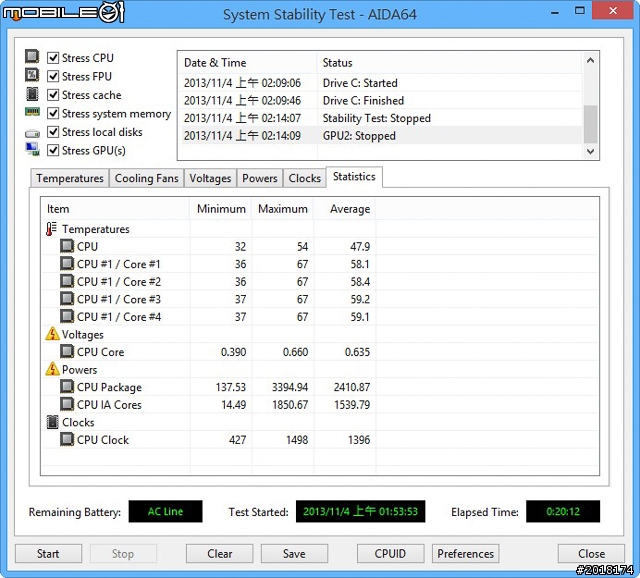Click the cache chip icon beside Stress cache
The width and height of the screenshot is (640, 578).
32,94
